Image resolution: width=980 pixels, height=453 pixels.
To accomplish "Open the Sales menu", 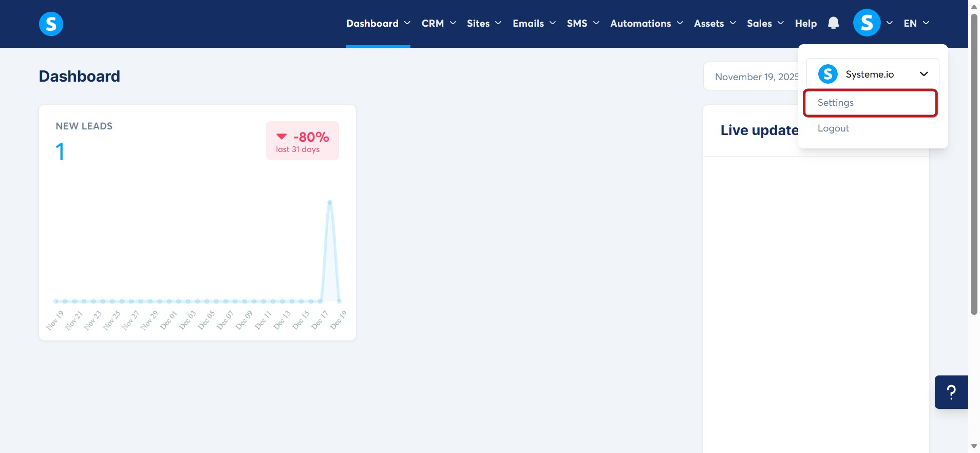I will pos(765,23).
